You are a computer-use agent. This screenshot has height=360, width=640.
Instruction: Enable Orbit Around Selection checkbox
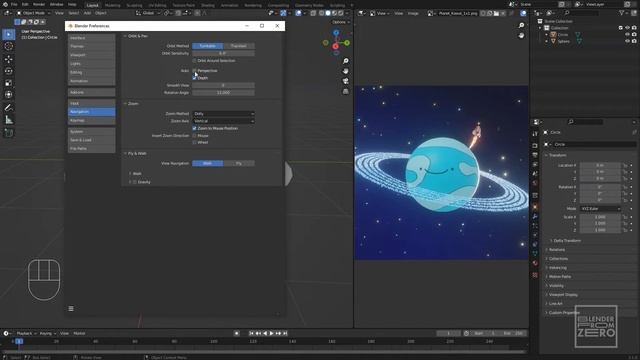[x=194, y=60]
